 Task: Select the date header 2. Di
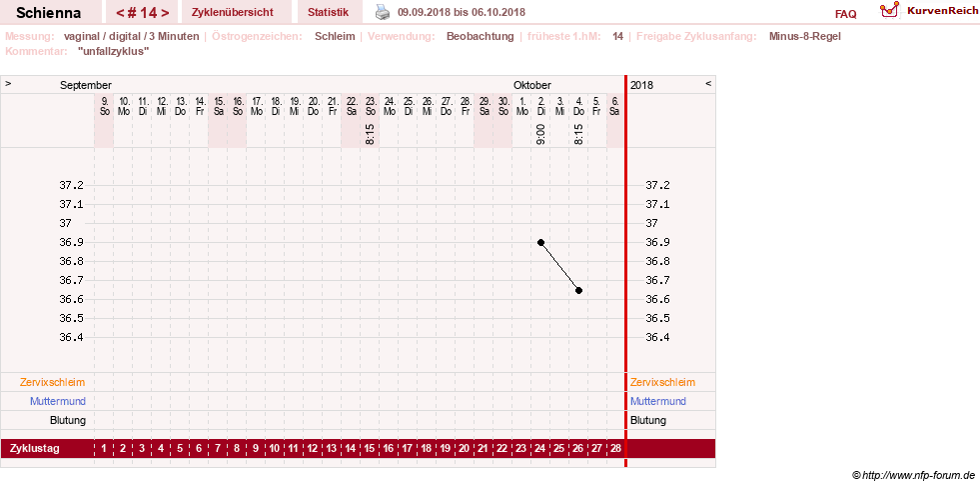pos(540,105)
